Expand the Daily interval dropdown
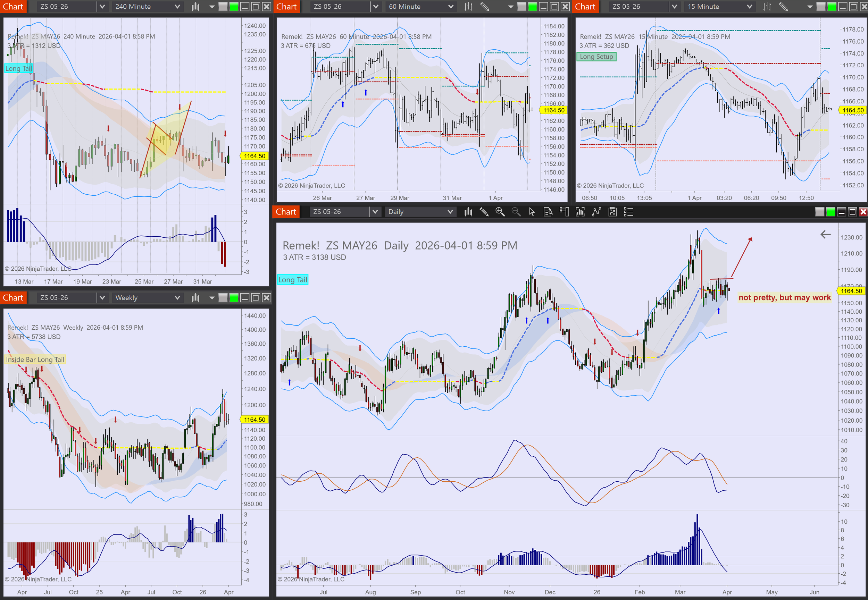868x600 pixels. 450,212
